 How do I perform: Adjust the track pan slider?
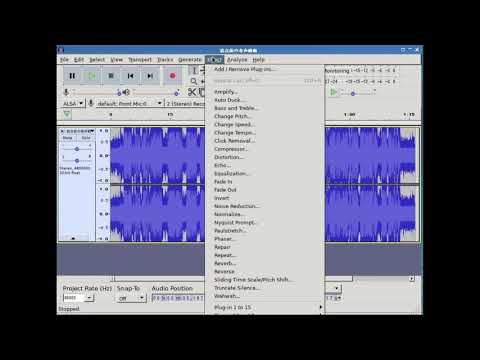pos(77,161)
